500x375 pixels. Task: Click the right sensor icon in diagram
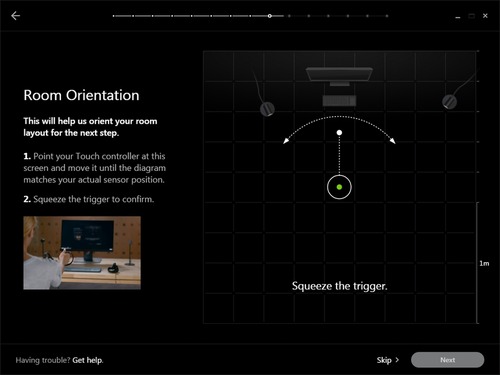coord(449,102)
